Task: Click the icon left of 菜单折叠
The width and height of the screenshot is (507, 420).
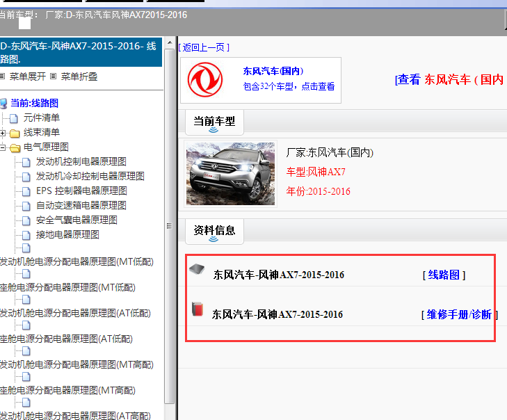Action: pyautogui.click(x=54, y=76)
